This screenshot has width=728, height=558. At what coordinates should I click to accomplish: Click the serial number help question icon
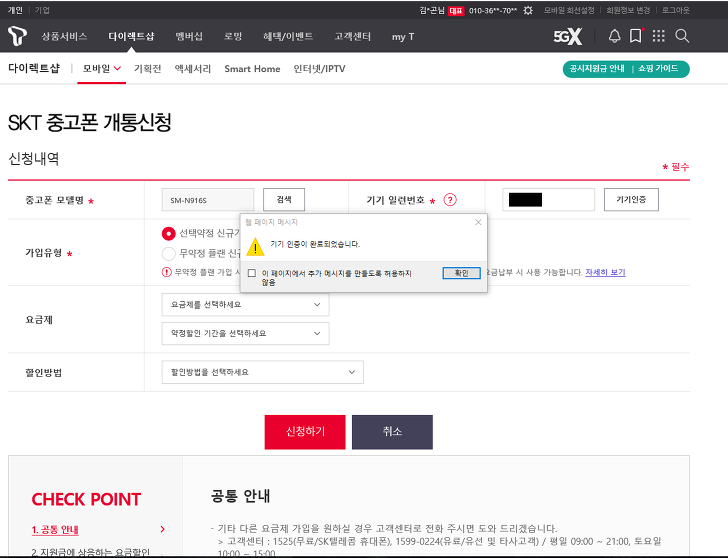click(450, 200)
